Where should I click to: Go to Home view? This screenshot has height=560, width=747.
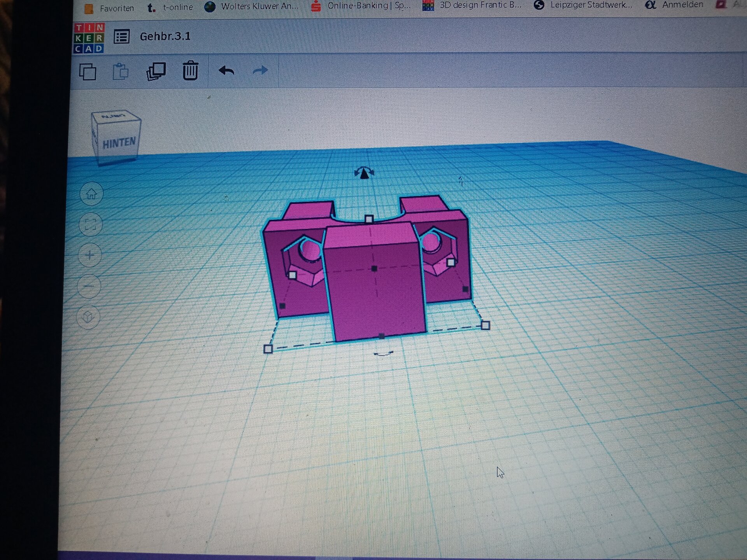coord(91,194)
